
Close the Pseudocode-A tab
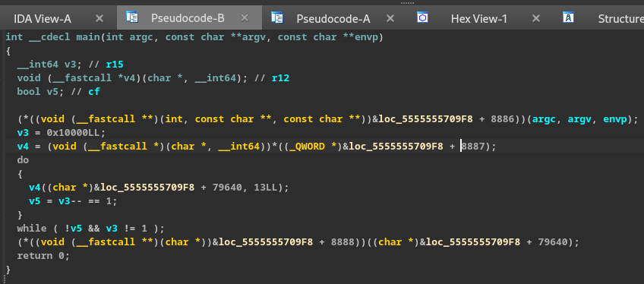390,18
